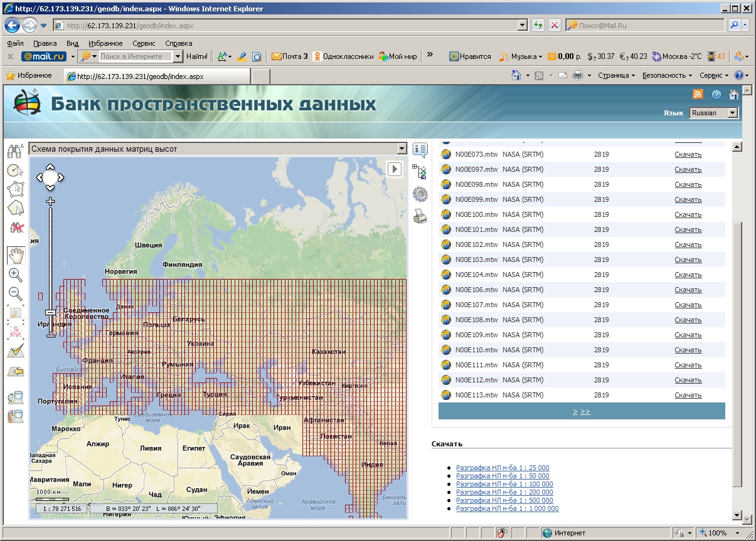
Task: Open the binoculars search tool
Action: click(x=16, y=150)
